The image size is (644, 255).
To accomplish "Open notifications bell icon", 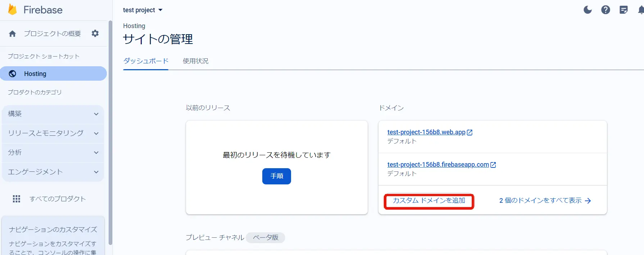I will point(641,10).
